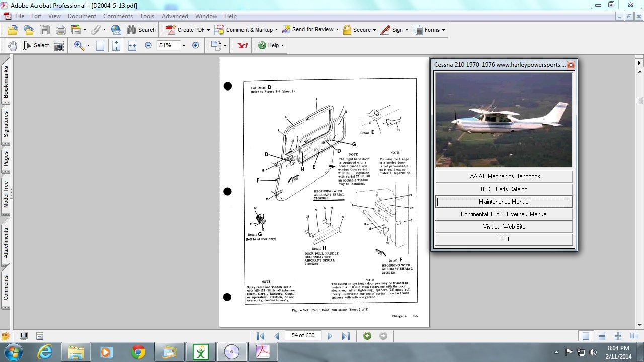The image size is (644, 362).
Task: Open the Maintenance Manual
Action: (503, 201)
